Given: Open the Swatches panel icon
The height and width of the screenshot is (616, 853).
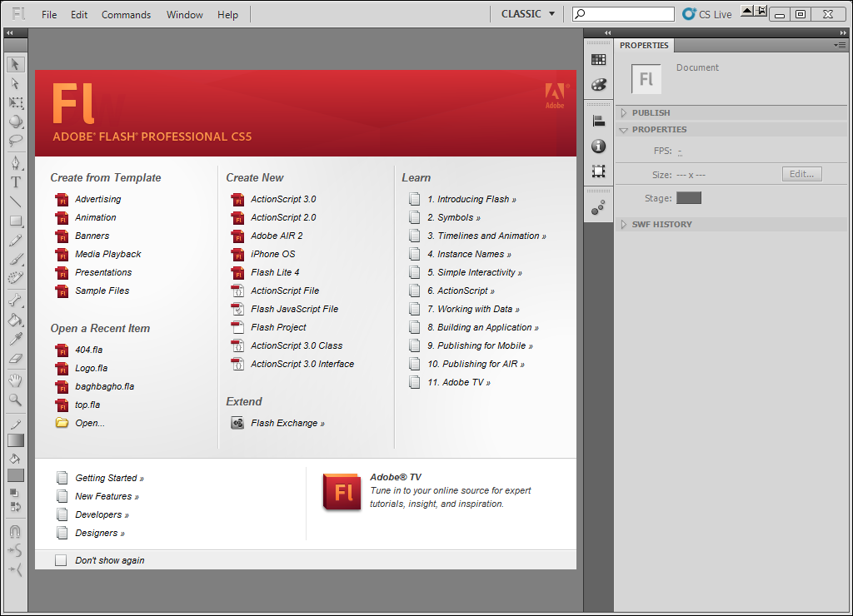Looking at the screenshot, I should pos(598,60).
